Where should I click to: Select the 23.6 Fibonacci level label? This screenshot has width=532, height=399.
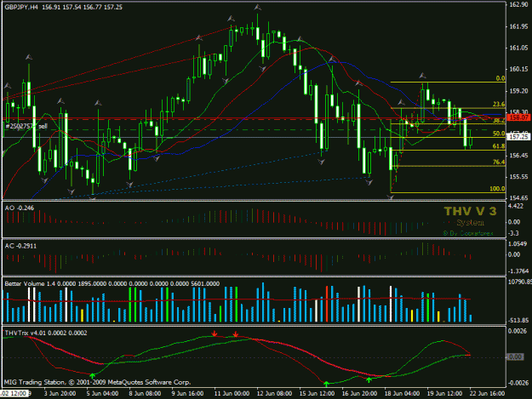[x=499, y=104]
